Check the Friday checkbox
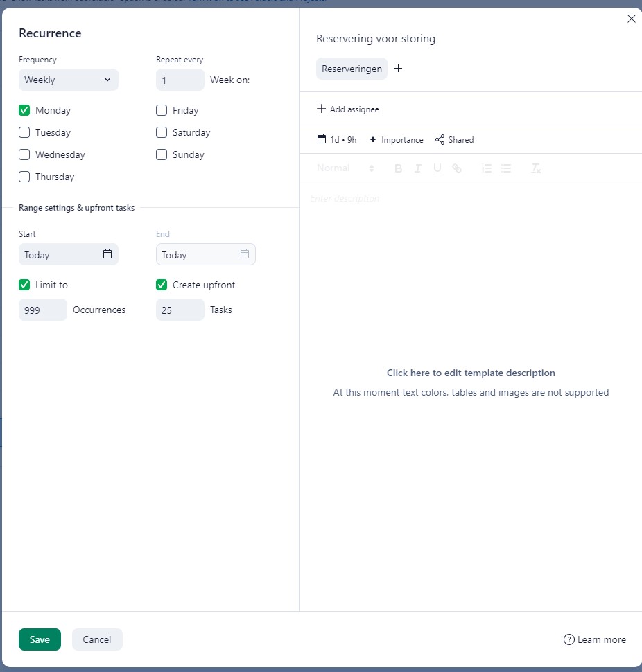The image size is (642, 672). click(x=162, y=110)
